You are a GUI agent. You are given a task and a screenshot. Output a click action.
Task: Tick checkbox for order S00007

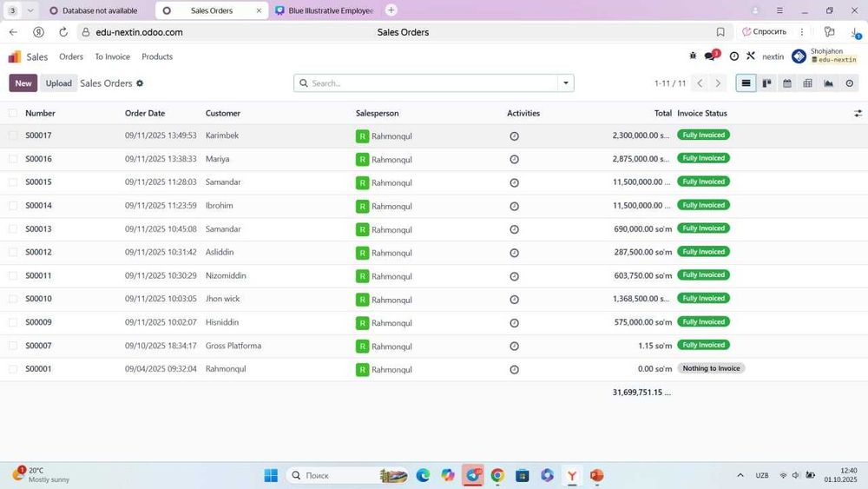point(13,346)
